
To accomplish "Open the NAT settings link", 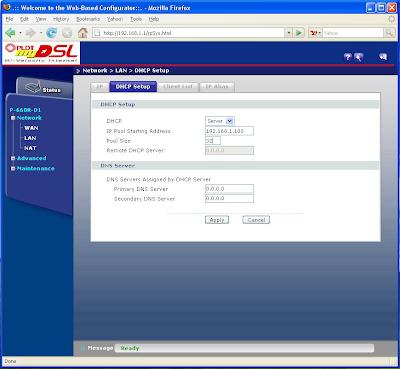I will [30, 148].
